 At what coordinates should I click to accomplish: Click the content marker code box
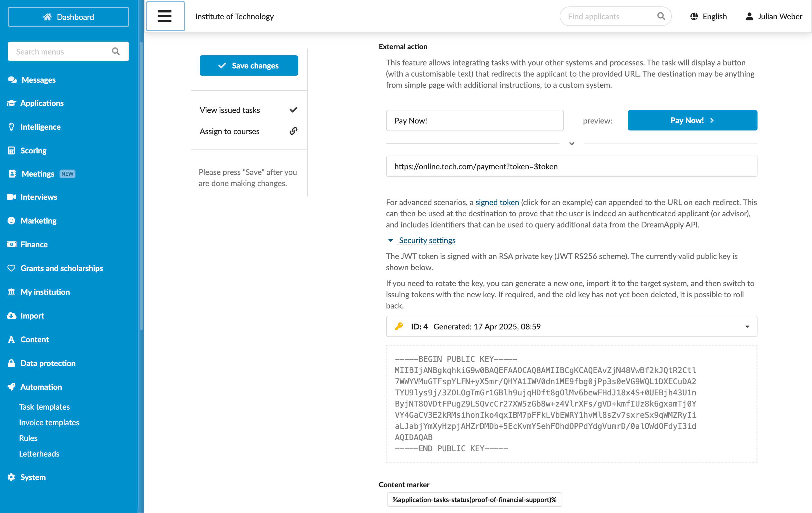tap(474, 500)
